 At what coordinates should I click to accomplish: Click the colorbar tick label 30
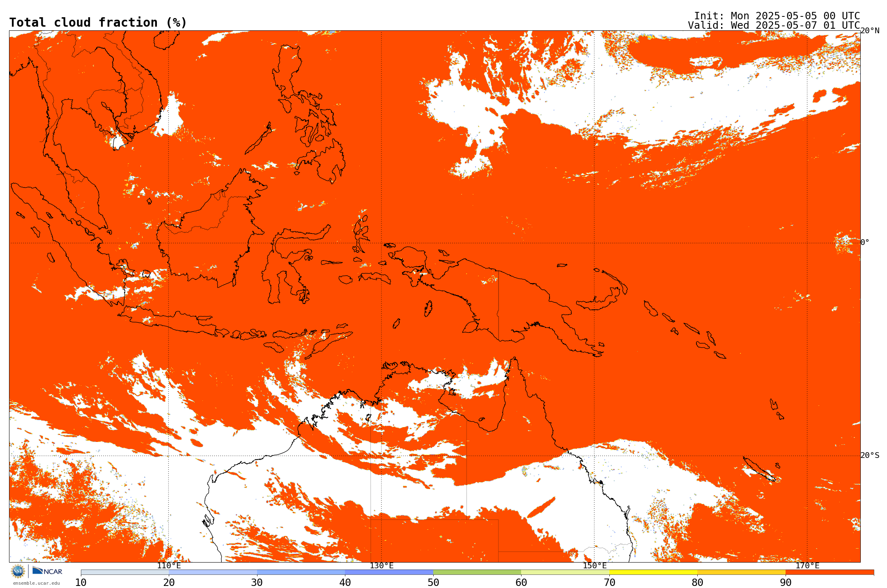point(257,582)
